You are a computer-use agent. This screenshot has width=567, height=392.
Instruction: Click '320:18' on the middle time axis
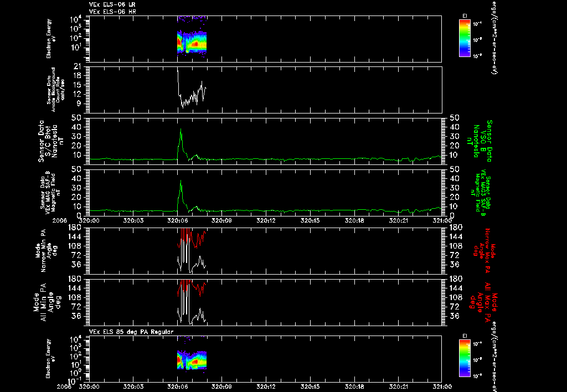pyautogui.click(x=354, y=220)
